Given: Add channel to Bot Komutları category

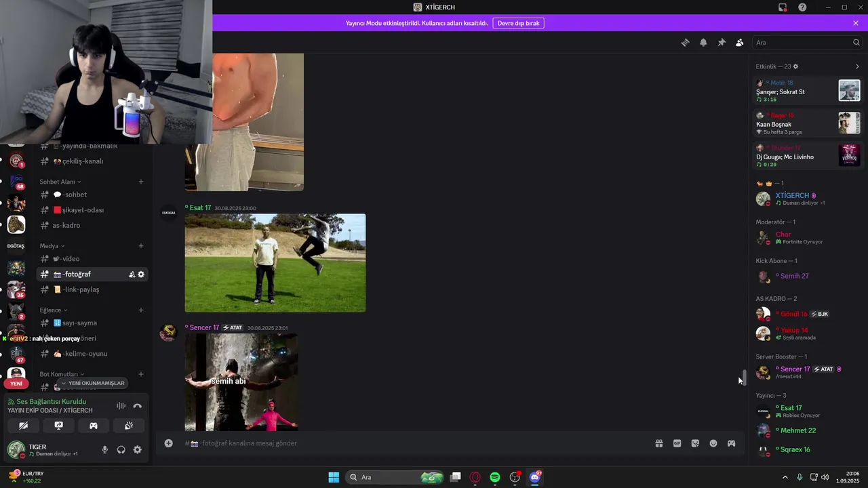Looking at the screenshot, I should pos(141,374).
